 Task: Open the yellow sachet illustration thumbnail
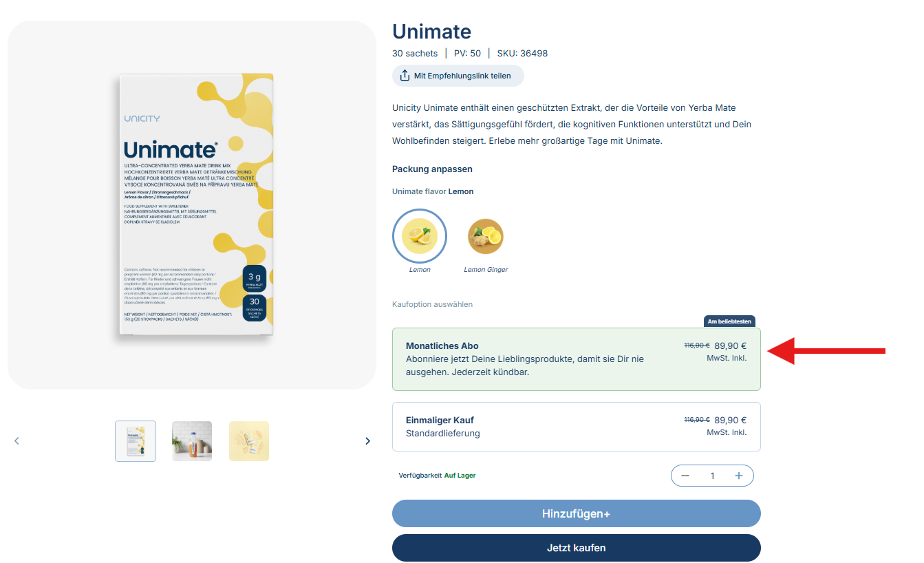click(x=249, y=441)
